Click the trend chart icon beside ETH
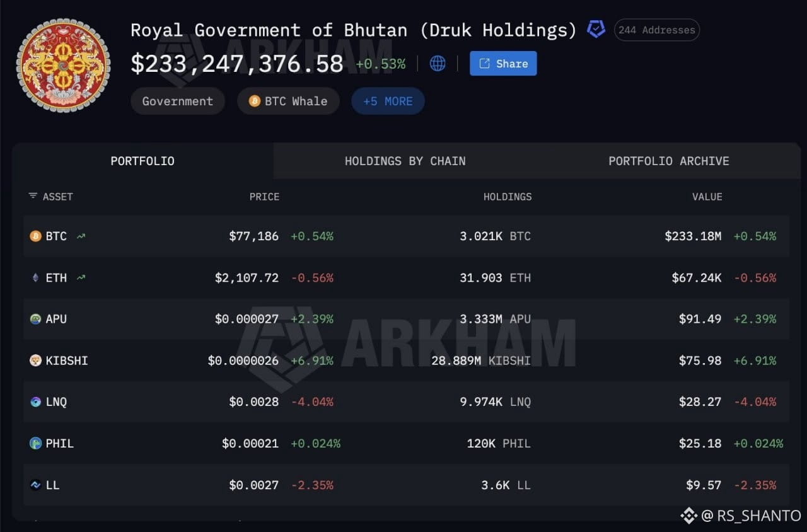Screen dimensions: 807x532 click(x=81, y=277)
